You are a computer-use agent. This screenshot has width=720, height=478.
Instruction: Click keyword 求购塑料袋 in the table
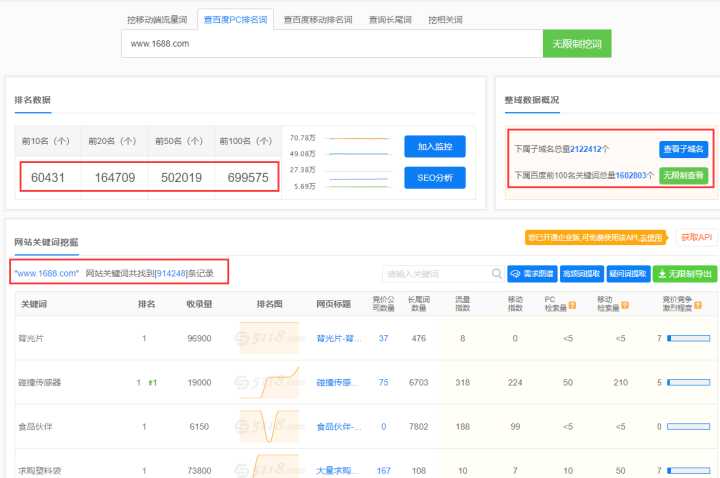pos(39,471)
